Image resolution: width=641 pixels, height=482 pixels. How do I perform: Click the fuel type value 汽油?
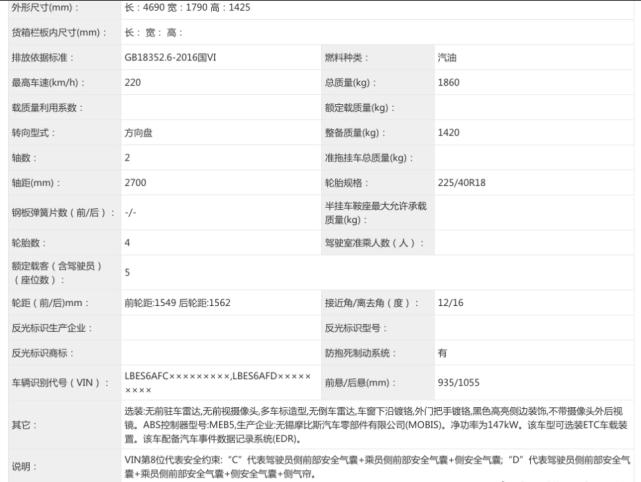[449, 58]
